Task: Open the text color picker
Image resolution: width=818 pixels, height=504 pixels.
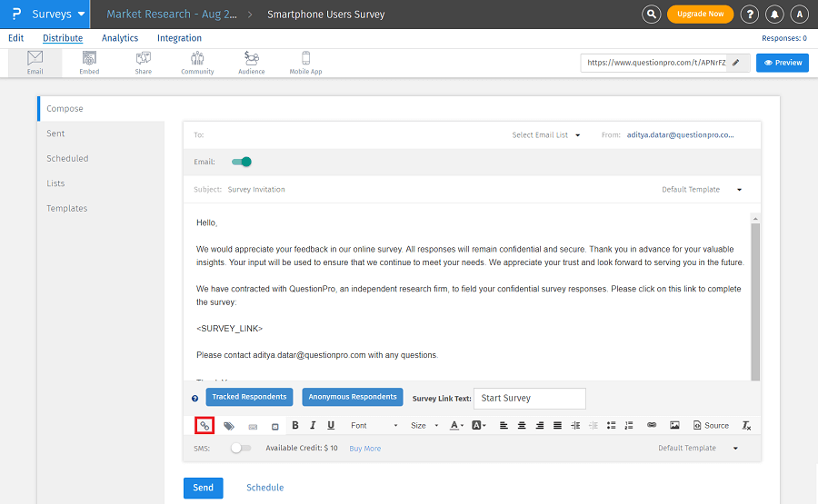Action: click(456, 425)
